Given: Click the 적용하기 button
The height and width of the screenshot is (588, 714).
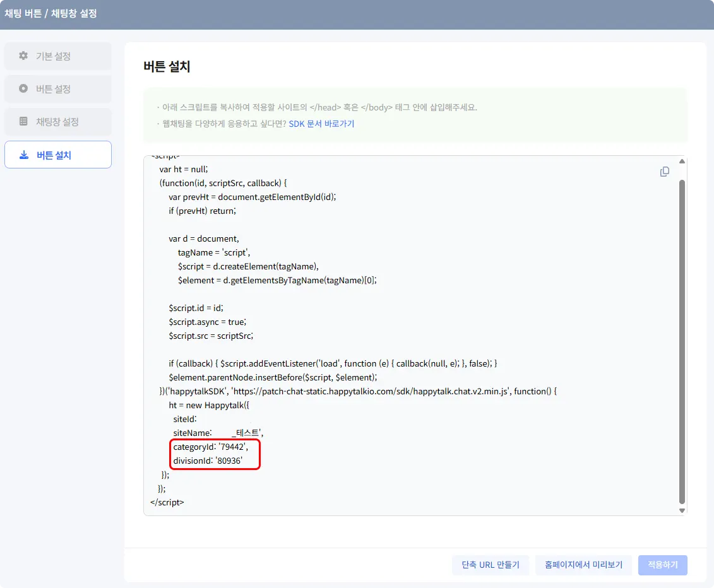Looking at the screenshot, I should tap(662, 565).
